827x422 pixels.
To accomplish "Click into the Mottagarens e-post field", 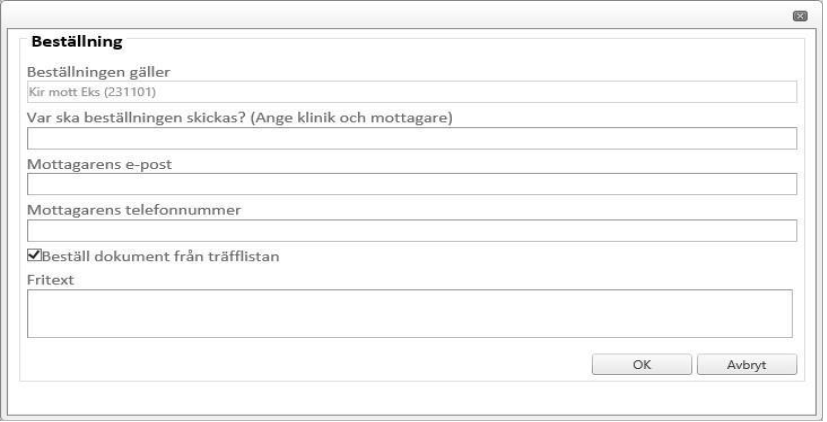I will pyautogui.click(x=411, y=184).
